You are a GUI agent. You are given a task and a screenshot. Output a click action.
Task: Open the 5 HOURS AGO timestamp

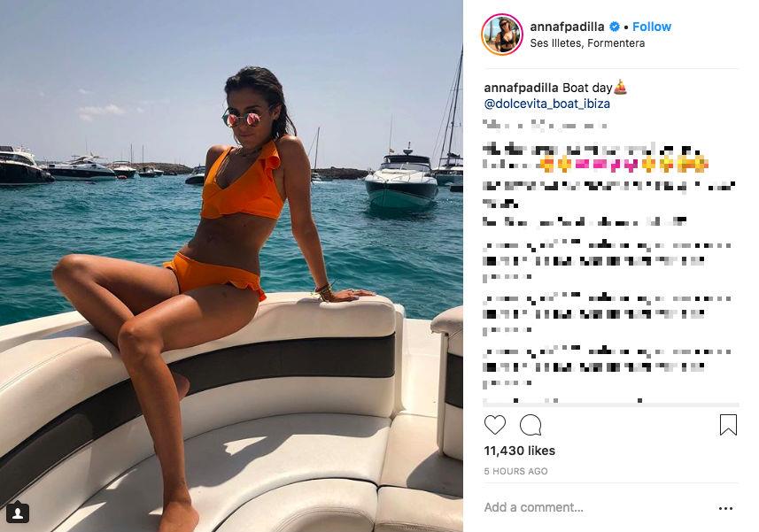tap(515, 471)
